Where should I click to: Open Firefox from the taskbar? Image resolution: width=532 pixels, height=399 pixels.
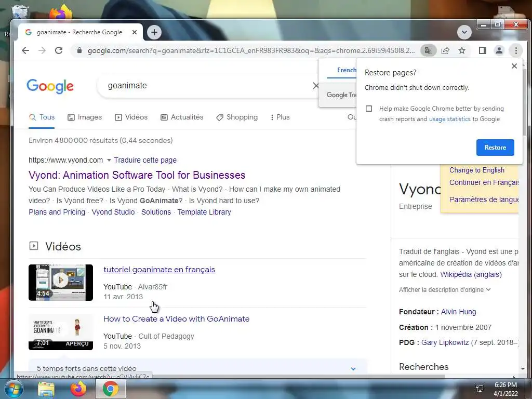coord(78,389)
